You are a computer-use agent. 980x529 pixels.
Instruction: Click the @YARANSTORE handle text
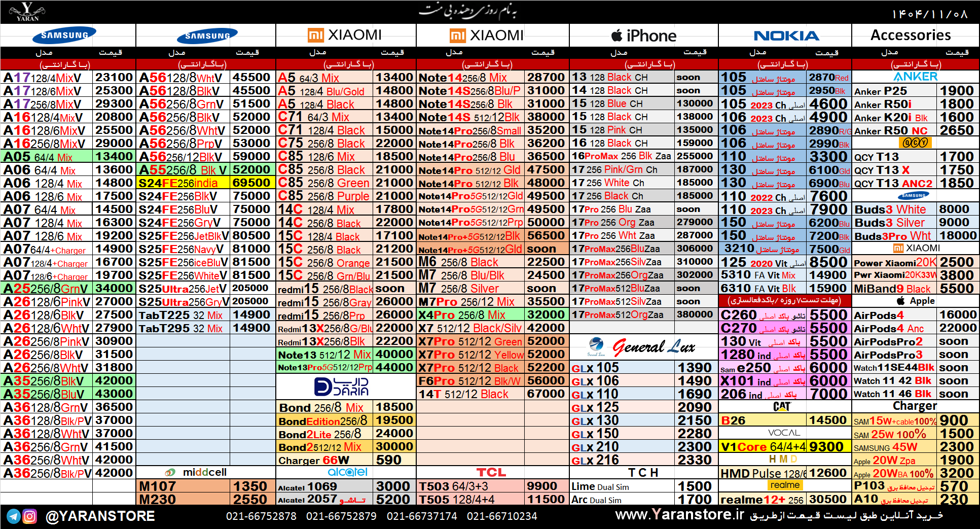tap(100, 516)
